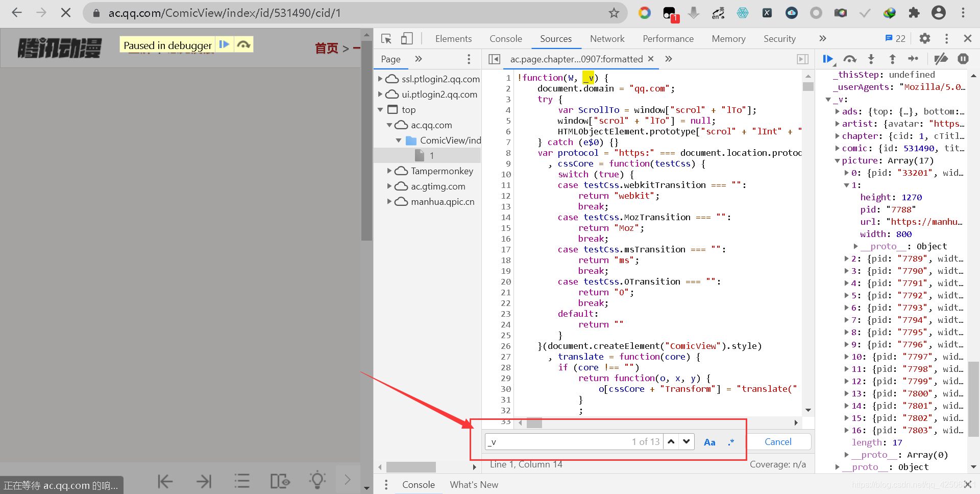980x494 pixels.
Task: Toggle the device toolbar
Action: click(x=407, y=39)
